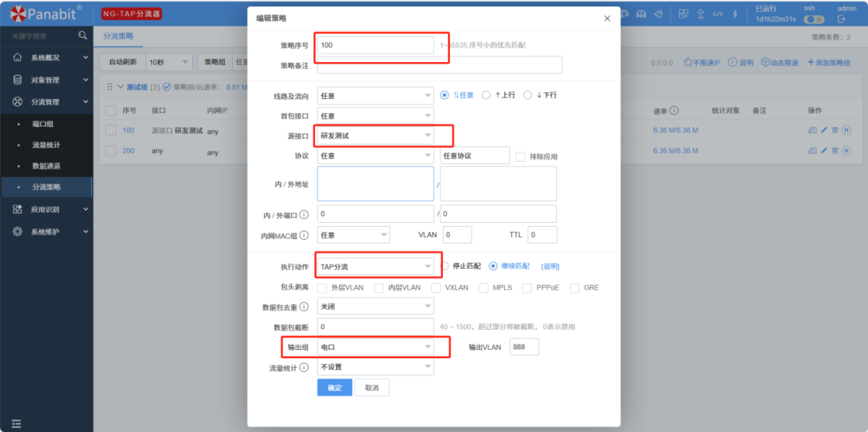Viewport: 868px width, 432px height.
Task: Click the drag handle icon of 测试组
Action: point(109,87)
